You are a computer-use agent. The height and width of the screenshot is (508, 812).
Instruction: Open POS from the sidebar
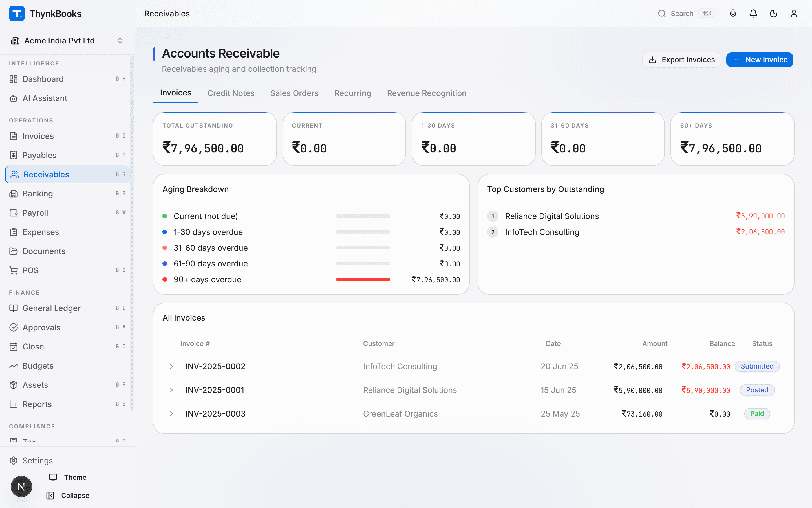[x=67, y=270]
